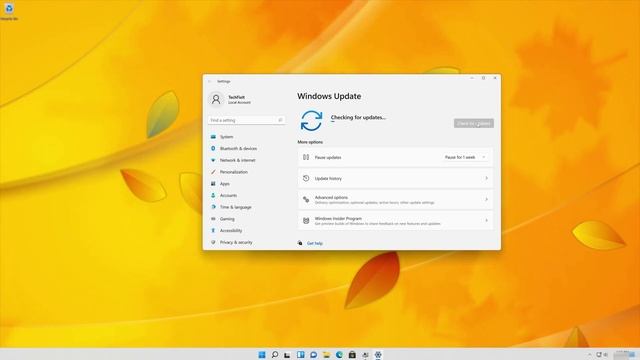
Task: Open Accessibility settings
Action: tap(231, 231)
